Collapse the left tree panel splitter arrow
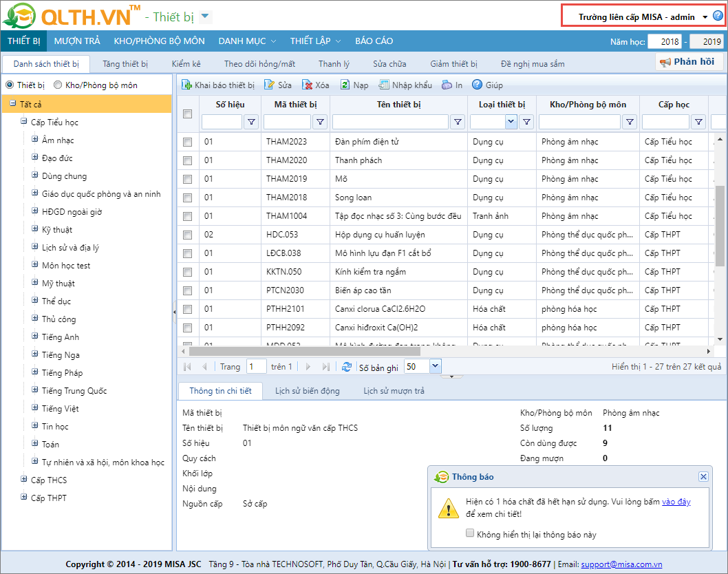This screenshot has width=728, height=574. (x=174, y=312)
